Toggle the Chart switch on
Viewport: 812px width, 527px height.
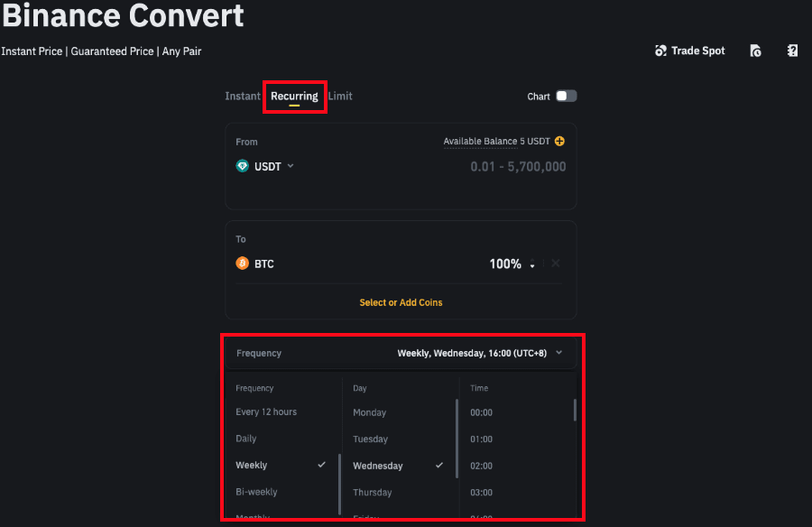[566, 97]
